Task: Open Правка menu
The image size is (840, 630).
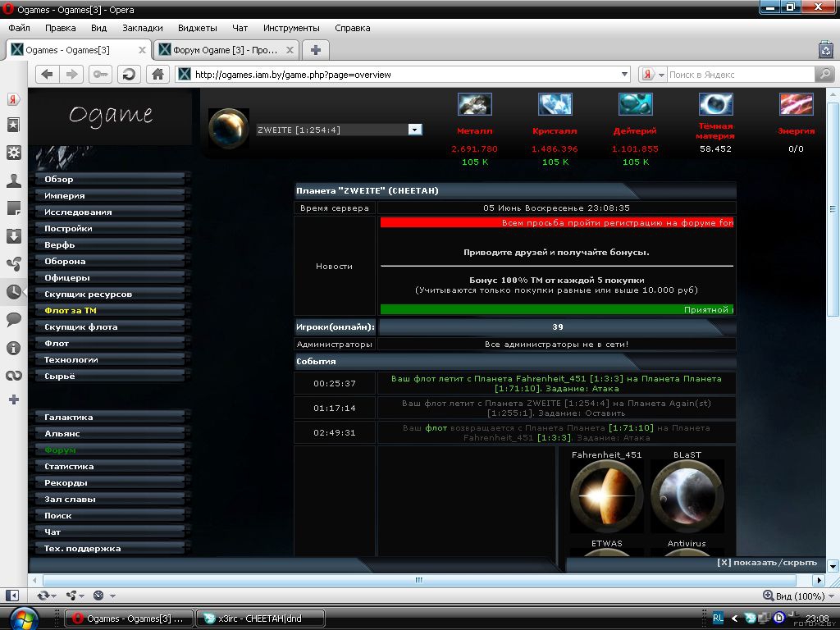Action: click(61, 28)
